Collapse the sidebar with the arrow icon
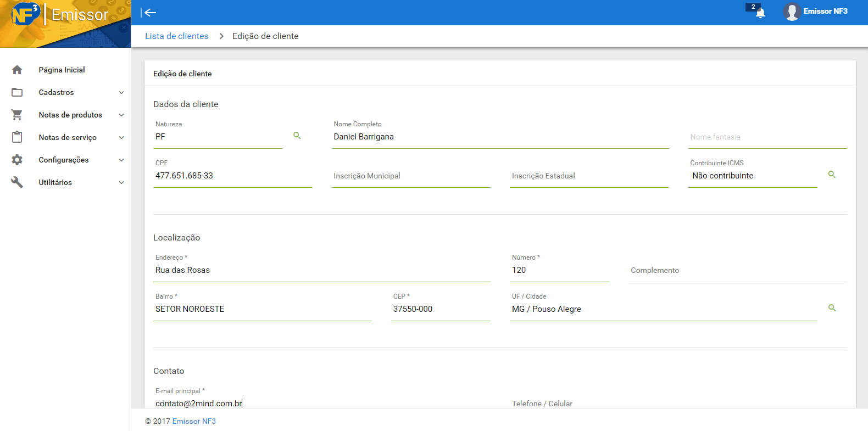This screenshot has width=868, height=431. coord(148,13)
